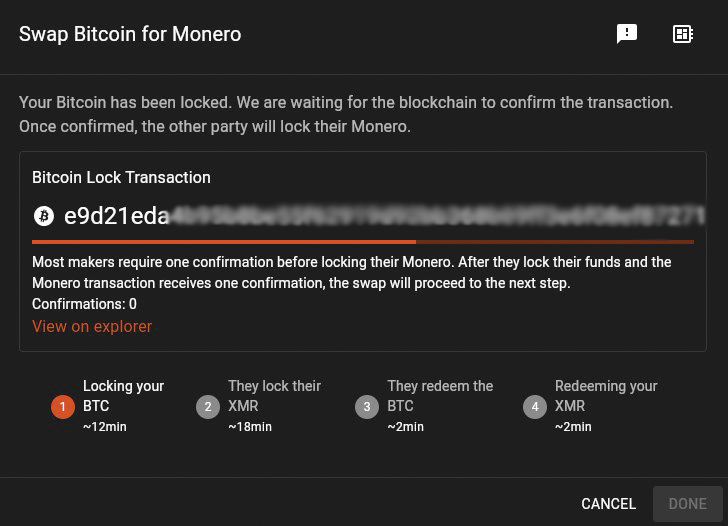The width and height of the screenshot is (728, 526).
Task: Click the "They redeem the BTC" step label
Action: 440,396
